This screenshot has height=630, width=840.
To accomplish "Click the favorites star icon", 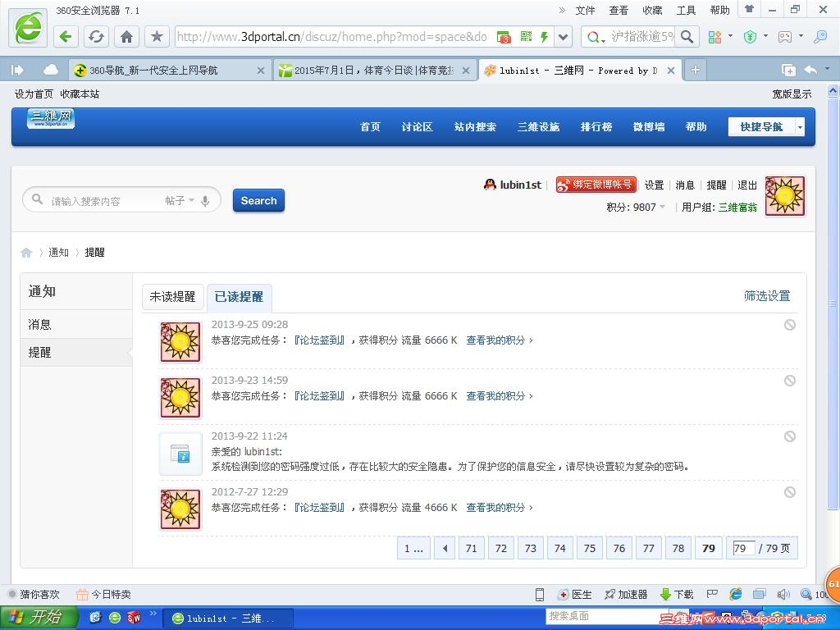I will point(157,36).
